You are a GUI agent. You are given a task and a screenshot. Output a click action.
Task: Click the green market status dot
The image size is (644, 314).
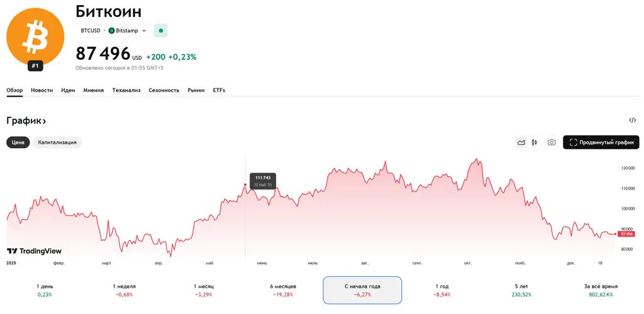[161, 30]
